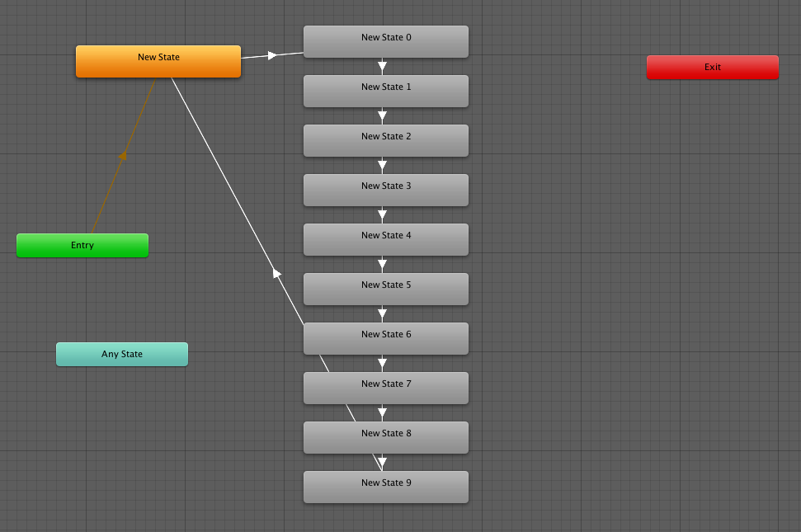Viewport: 801px width, 532px height.
Task: Click orange transition arrow from Entry to New State
Action: coord(123,155)
